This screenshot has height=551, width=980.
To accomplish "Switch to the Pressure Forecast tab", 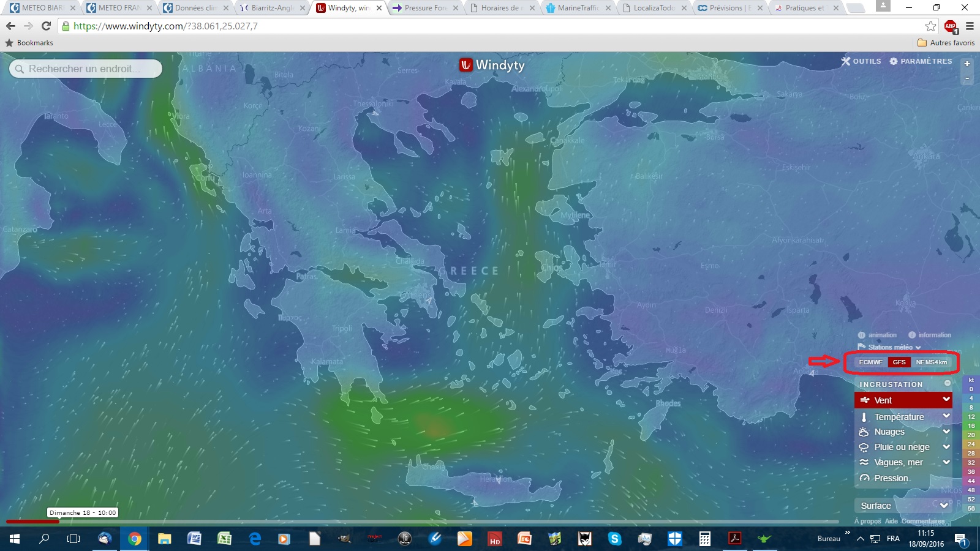I will [x=424, y=8].
